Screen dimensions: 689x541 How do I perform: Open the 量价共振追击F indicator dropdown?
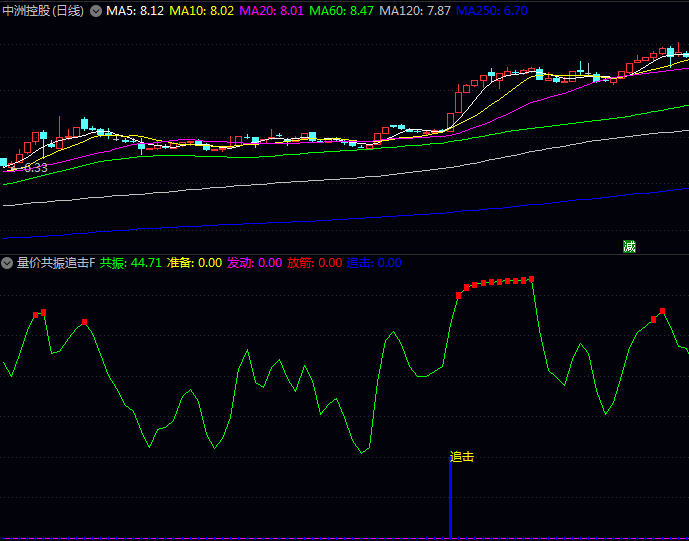pyautogui.click(x=7, y=263)
